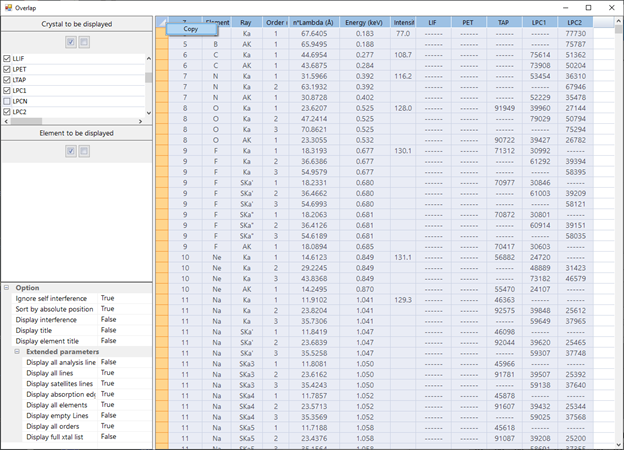
Task: Collapse the Option property group
Action: tap(7, 288)
